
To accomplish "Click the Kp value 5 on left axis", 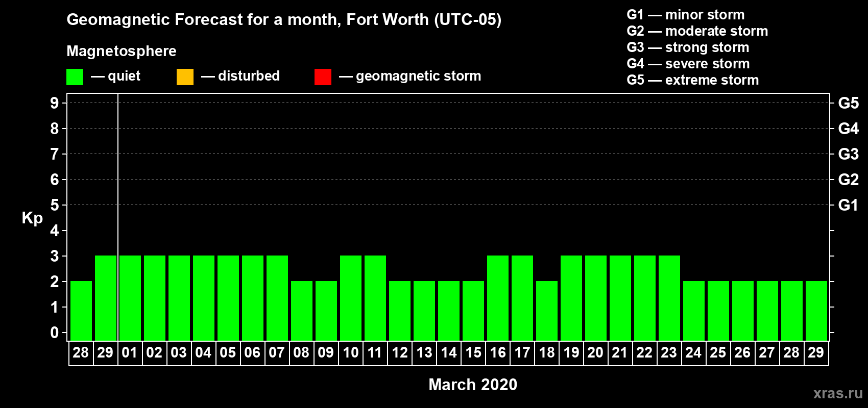I will pyautogui.click(x=55, y=205).
